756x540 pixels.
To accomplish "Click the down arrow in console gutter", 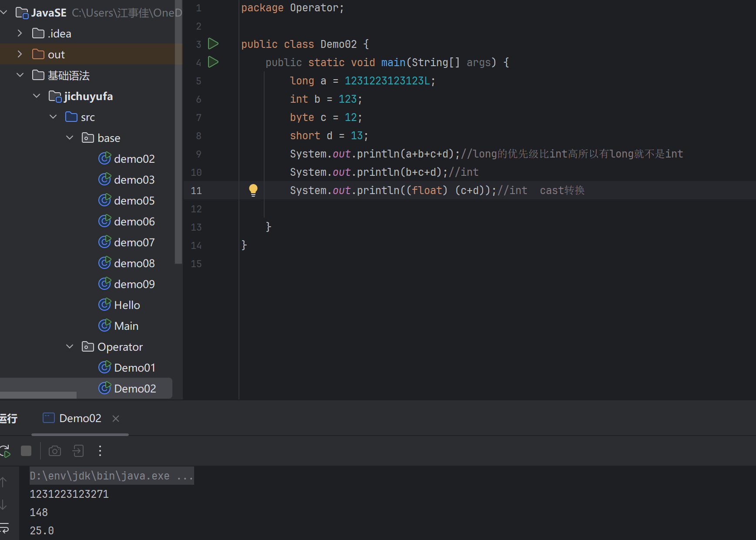I will click(3, 505).
